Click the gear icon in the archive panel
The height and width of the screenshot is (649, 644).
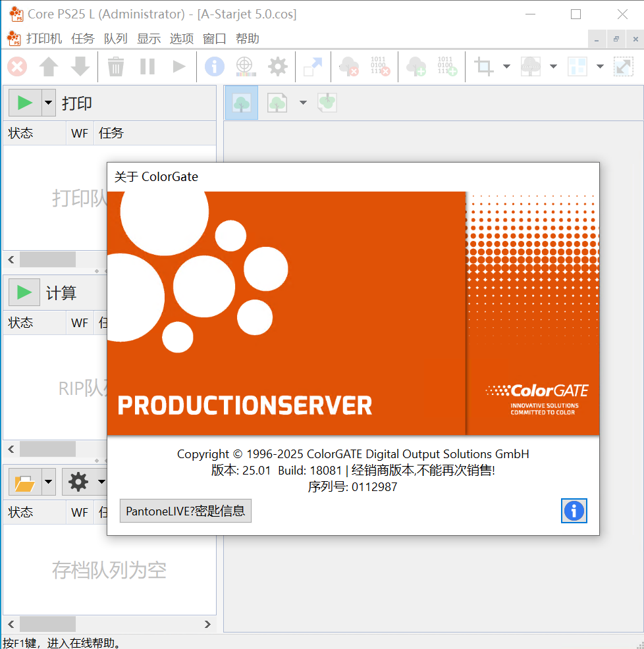[x=78, y=482]
